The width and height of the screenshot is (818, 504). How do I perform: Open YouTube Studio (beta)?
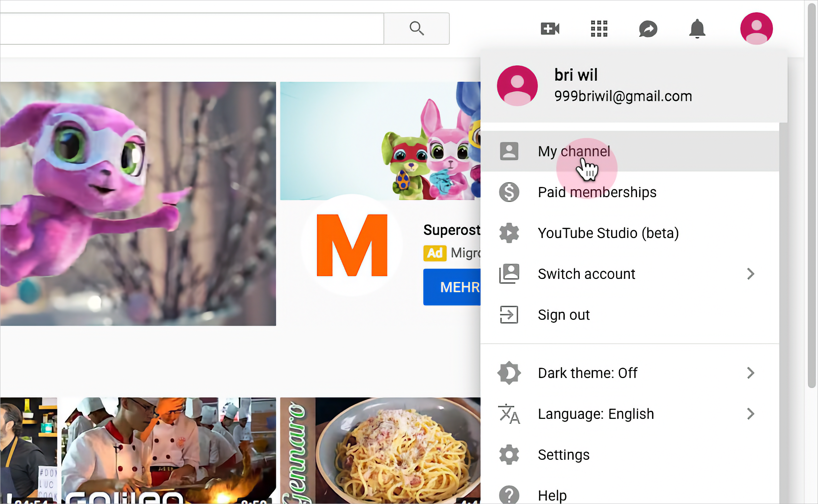(630, 233)
